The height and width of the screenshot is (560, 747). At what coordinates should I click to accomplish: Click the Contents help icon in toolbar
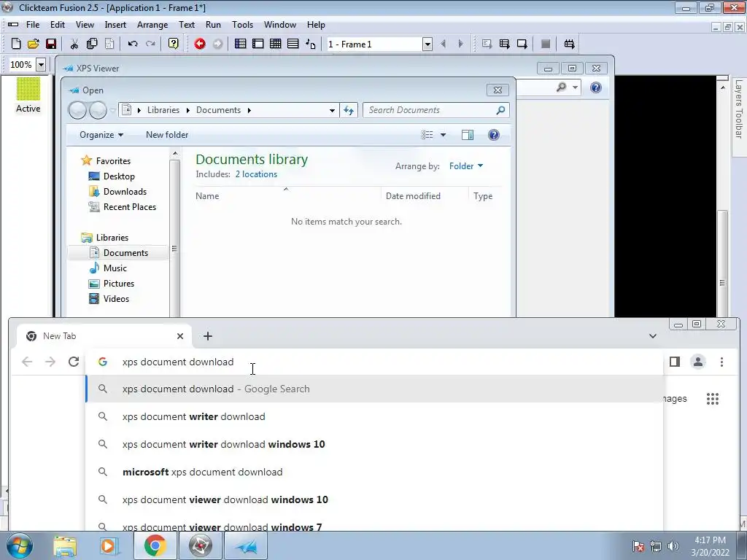click(x=174, y=44)
